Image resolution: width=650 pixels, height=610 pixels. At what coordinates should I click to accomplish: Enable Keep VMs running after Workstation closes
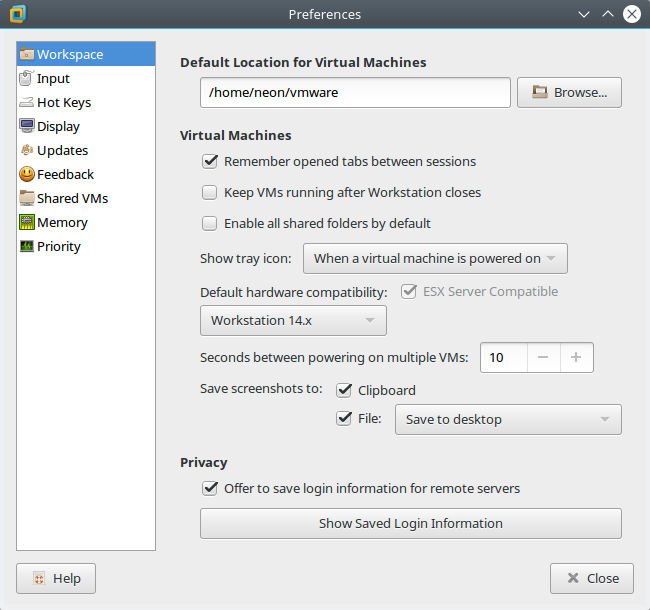point(210,192)
